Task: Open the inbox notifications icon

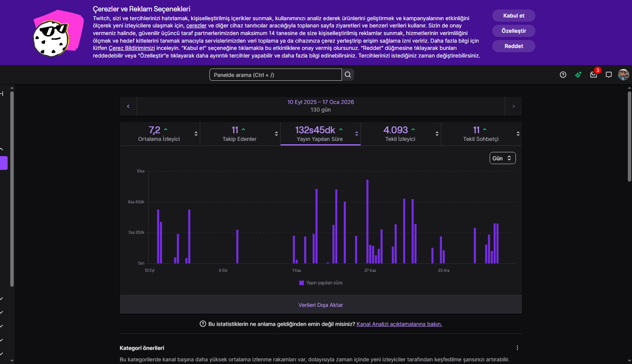Action: 594,75
